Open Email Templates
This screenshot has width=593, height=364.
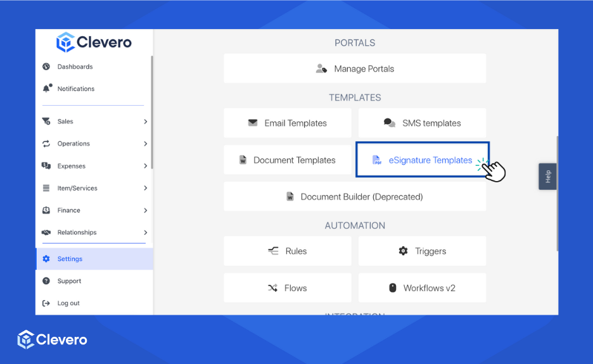[288, 123]
